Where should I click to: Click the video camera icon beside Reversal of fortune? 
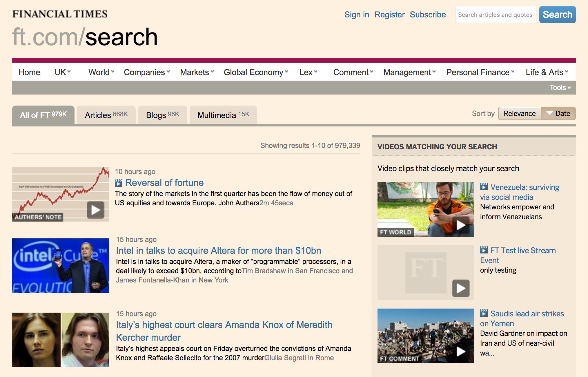119,182
